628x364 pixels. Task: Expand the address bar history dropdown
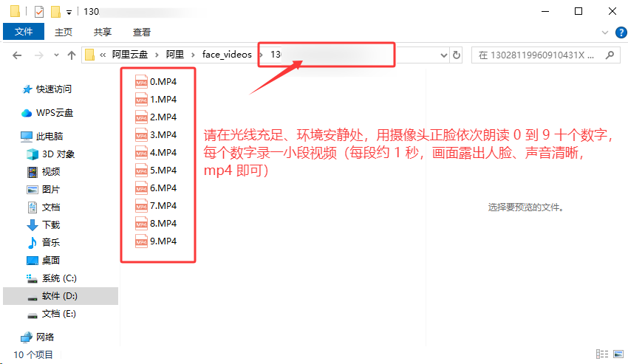[x=443, y=55]
